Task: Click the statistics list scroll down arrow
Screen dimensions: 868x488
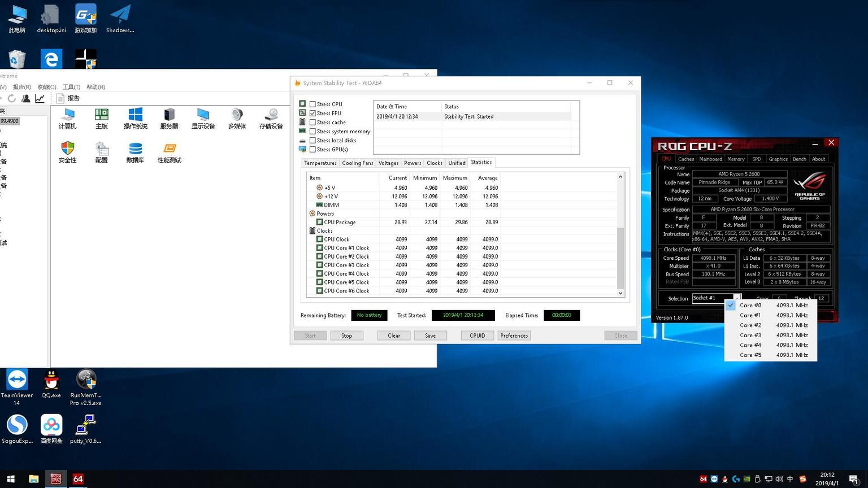Action: coord(620,293)
